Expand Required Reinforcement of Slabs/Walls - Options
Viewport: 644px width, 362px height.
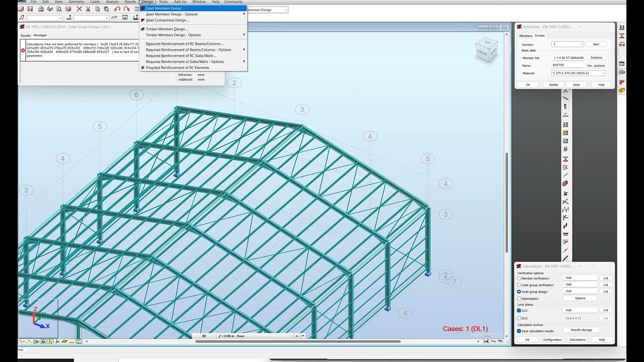[x=194, y=62]
